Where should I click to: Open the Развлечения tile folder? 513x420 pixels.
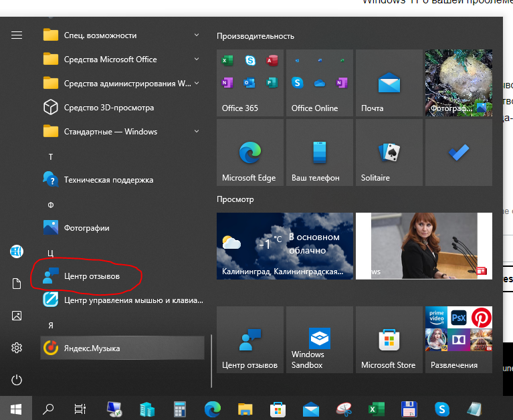[x=459, y=340]
